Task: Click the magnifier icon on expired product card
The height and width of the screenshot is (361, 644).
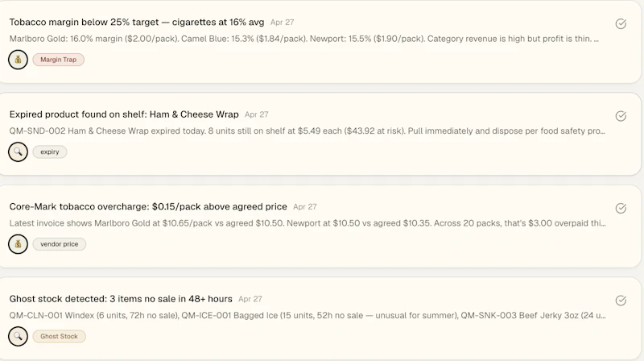Action: [18, 151]
